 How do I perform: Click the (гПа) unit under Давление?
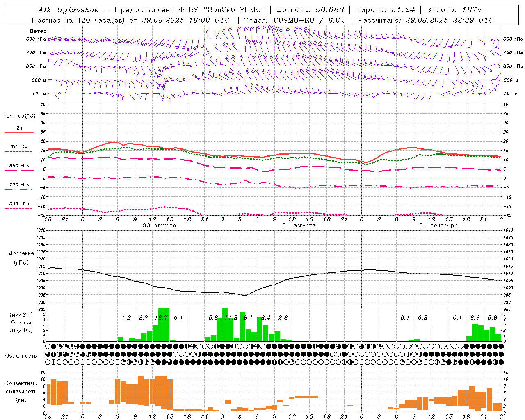(x=21, y=263)
